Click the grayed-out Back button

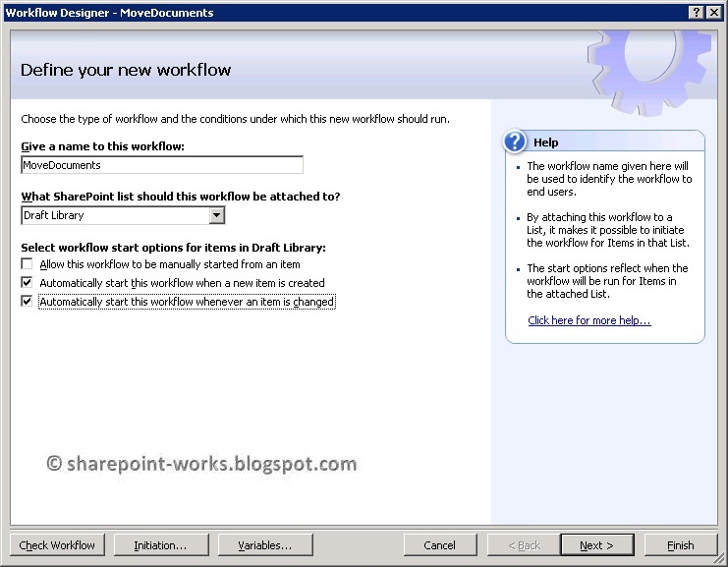pos(524,544)
